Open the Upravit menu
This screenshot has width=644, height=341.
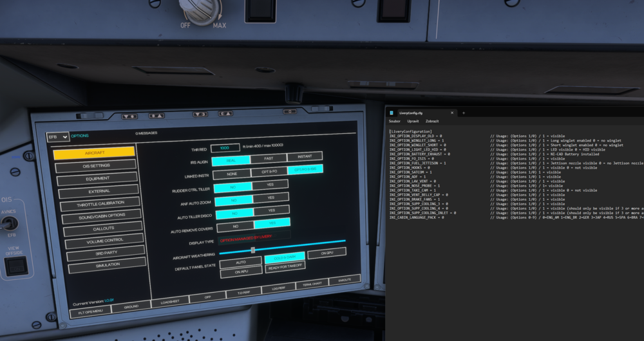pos(412,121)
